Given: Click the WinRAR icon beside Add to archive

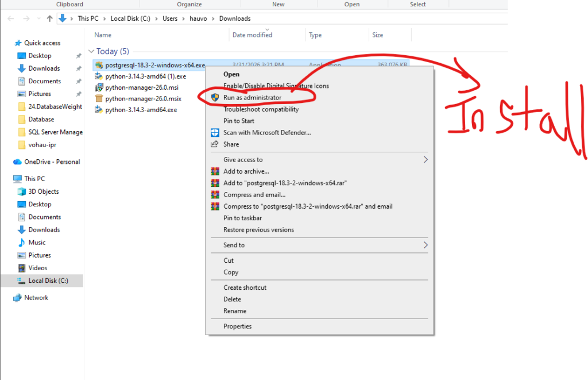Looking at the screenshot, I should tap(215, 171).
